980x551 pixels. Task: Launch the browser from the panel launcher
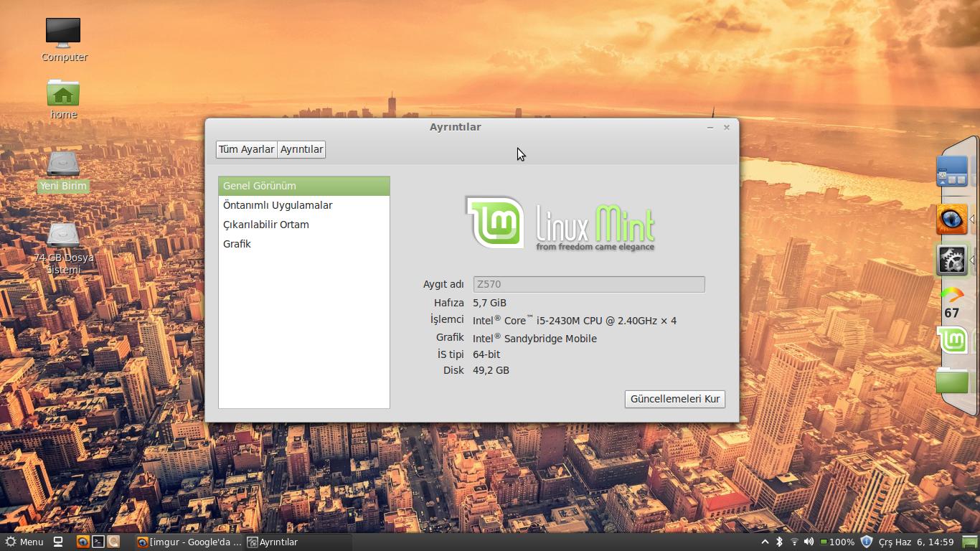83,542
